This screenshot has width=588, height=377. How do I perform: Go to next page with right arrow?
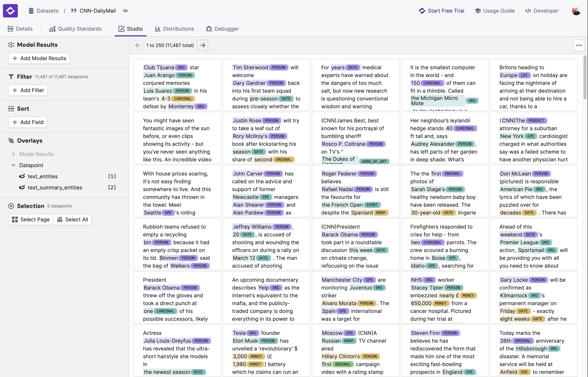click(x=202, y=45)
